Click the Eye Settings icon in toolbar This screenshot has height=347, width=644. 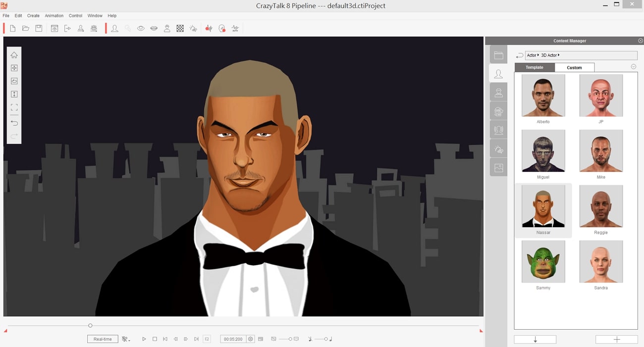point(141,29)
